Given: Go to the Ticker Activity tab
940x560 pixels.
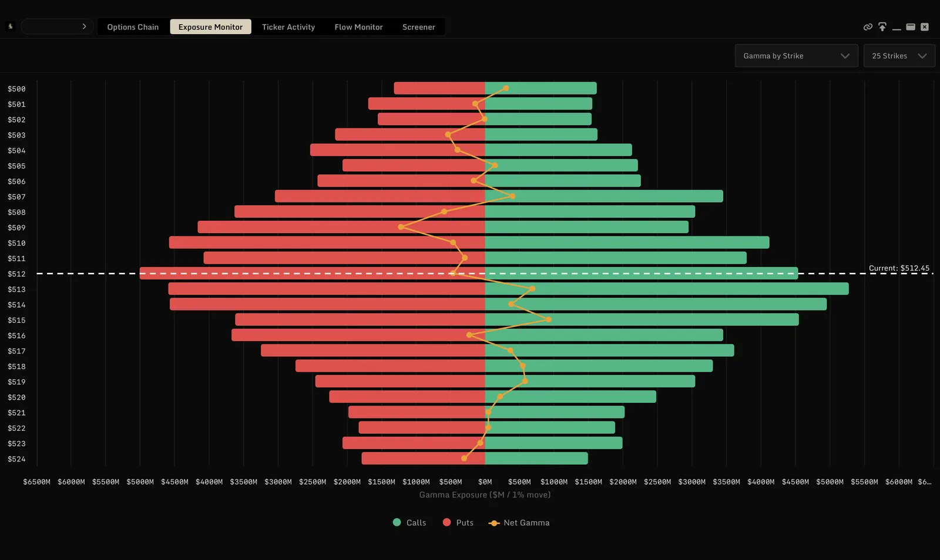Looking at the screenshot, I should [288, 27].
